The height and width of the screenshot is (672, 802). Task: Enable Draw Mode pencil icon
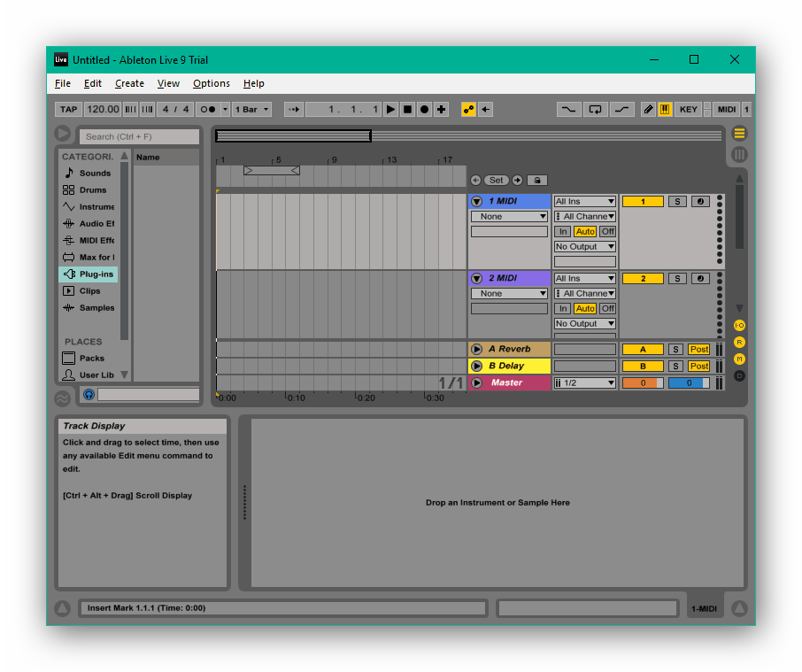pos(648,110)
